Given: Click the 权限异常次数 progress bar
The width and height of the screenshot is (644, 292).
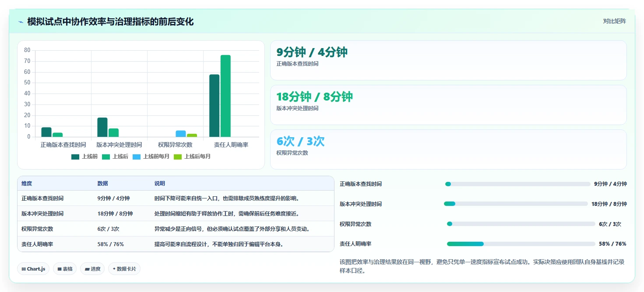Looking at the screenshot, I should coord(521,224).
